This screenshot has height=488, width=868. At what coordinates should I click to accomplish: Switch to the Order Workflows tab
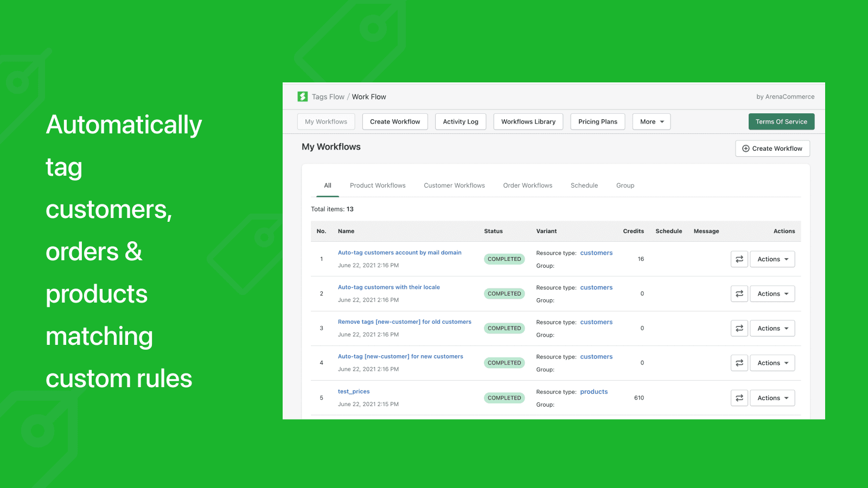pyautogui.click(x=527, y=185)
